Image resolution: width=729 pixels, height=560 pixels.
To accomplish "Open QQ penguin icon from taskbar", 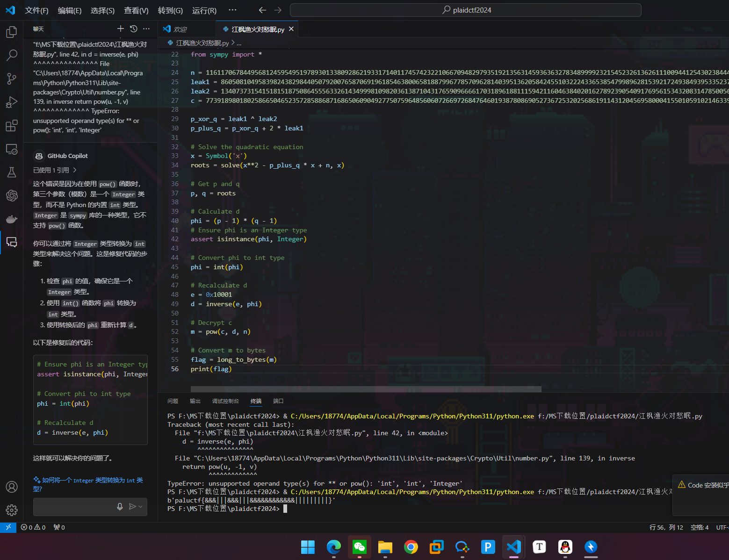I will tap(565, 547).
